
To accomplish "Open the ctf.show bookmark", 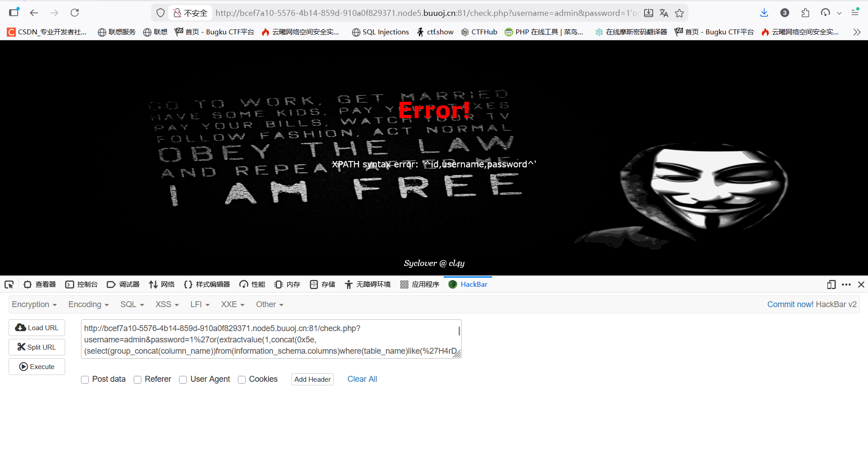I will tap(435, 32).
